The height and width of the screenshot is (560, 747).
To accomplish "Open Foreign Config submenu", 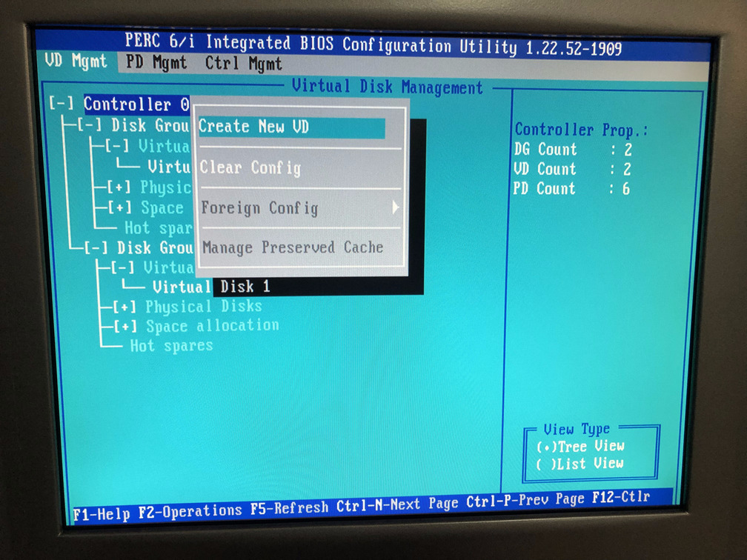I will pyautogui.click(x=300, y=207).
